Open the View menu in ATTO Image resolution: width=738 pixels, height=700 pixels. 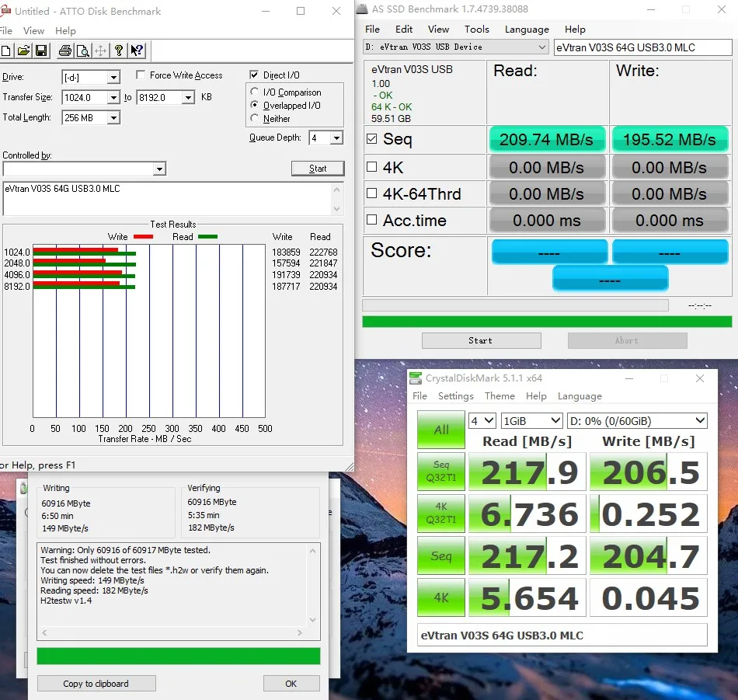tap(34, 30)
